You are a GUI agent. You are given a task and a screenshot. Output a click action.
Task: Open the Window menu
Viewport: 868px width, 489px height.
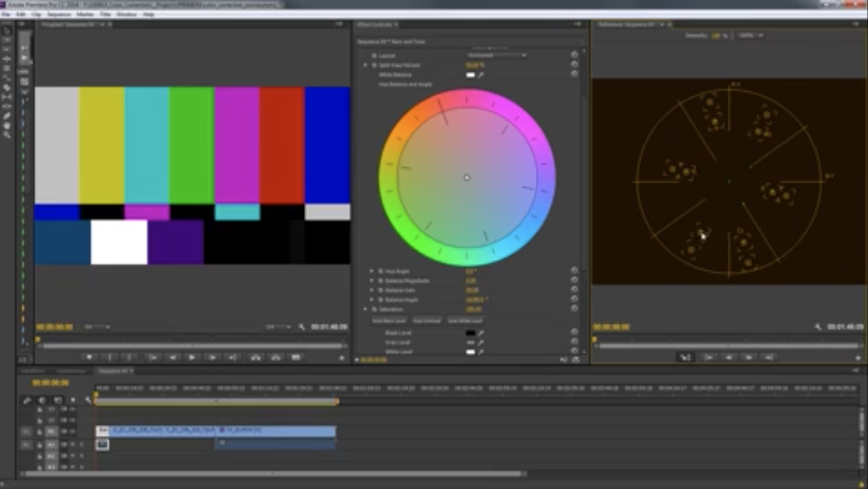127,14
